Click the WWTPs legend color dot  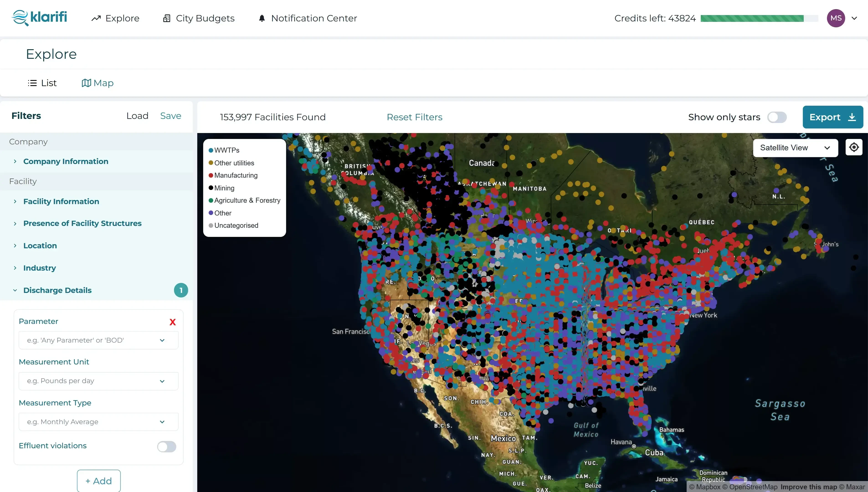pyautogui.click(x=211, y=150)
